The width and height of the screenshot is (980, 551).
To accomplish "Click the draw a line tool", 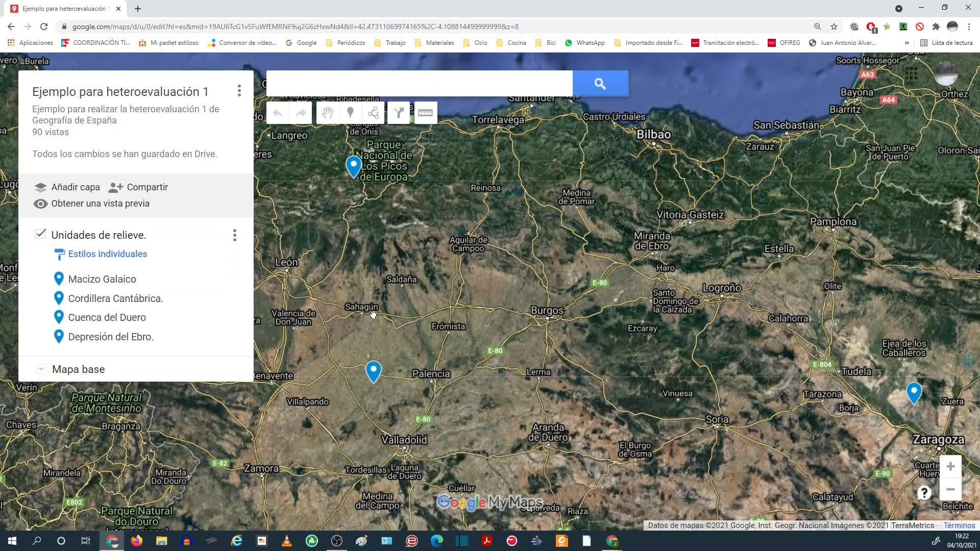I will (x=373, y=113).
